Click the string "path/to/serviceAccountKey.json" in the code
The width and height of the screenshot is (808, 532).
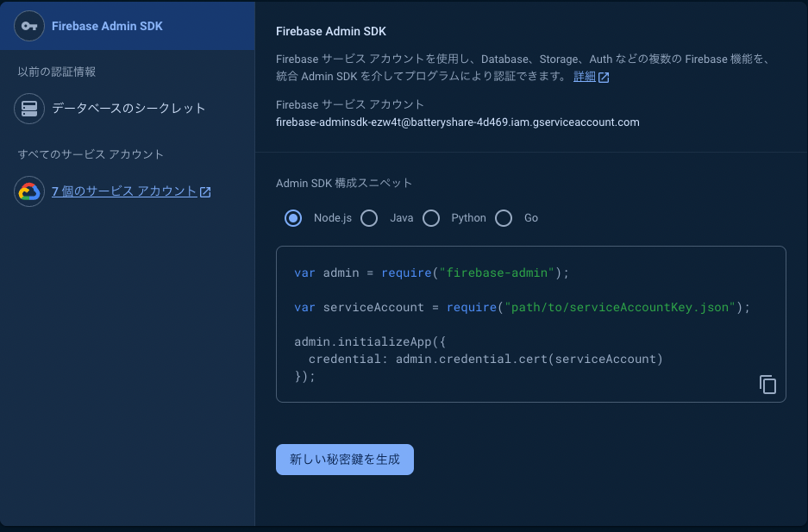point(620,308)
